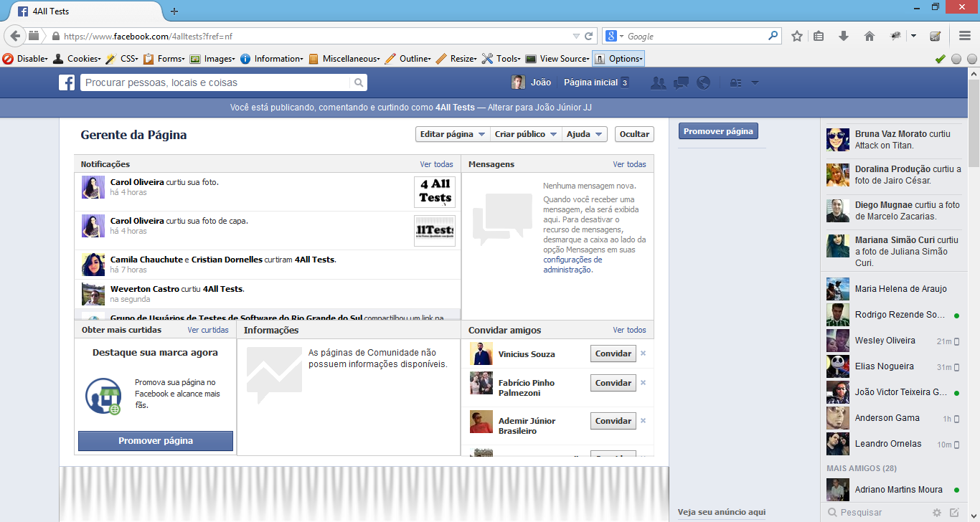Click Ocultar button
The width and height of the screenshot is (980, 522).
tap(634, 134)
